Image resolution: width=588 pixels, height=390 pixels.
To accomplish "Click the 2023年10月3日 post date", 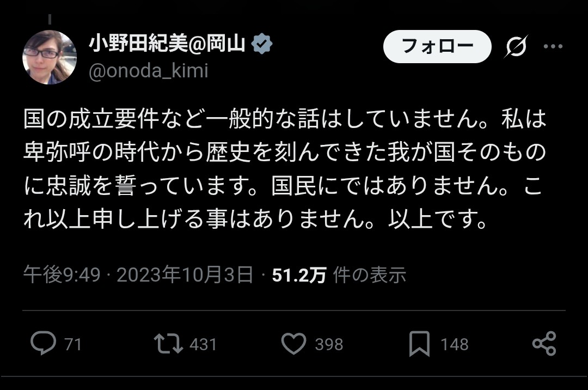I will click(185, 275).
